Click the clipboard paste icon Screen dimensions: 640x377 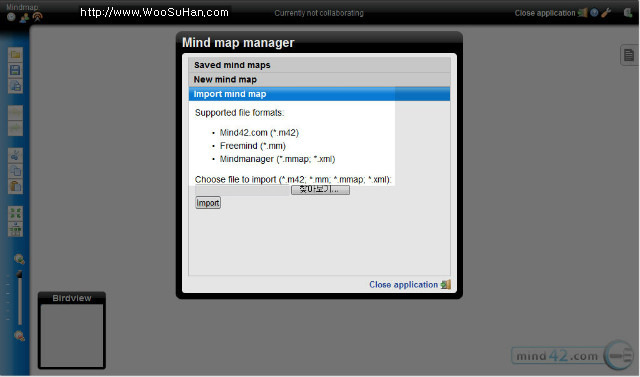(16, 186)
